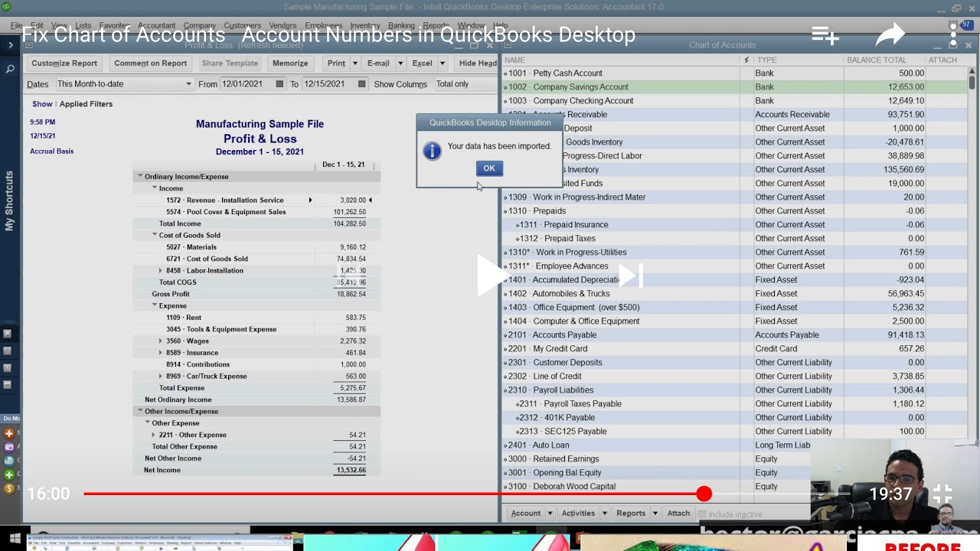Open the search icon in the left sidebar
980x551 pixels.
[x=10, y=69]
